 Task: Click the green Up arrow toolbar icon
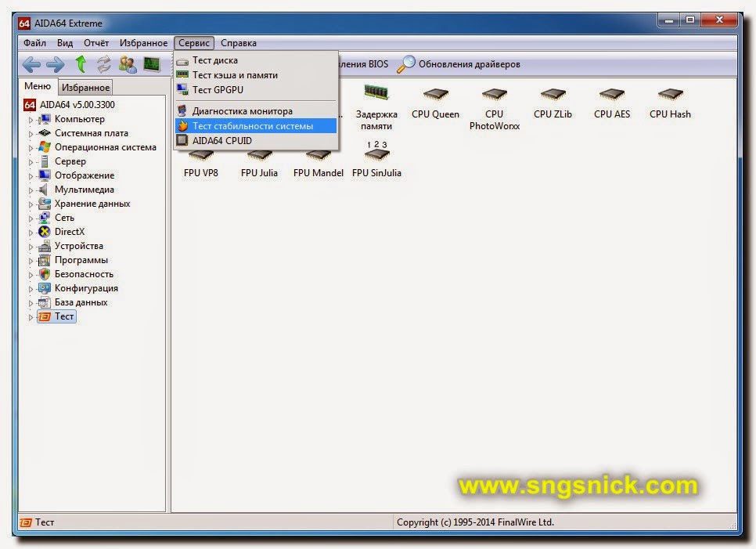[81, 64]
